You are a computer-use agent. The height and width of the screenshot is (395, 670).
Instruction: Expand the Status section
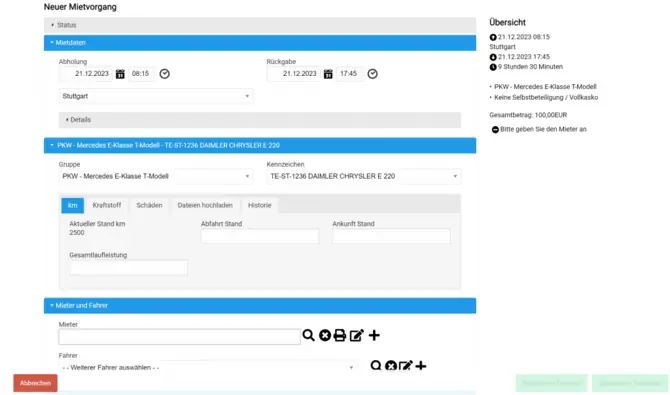pyautogui.click(x=260, y=25)
